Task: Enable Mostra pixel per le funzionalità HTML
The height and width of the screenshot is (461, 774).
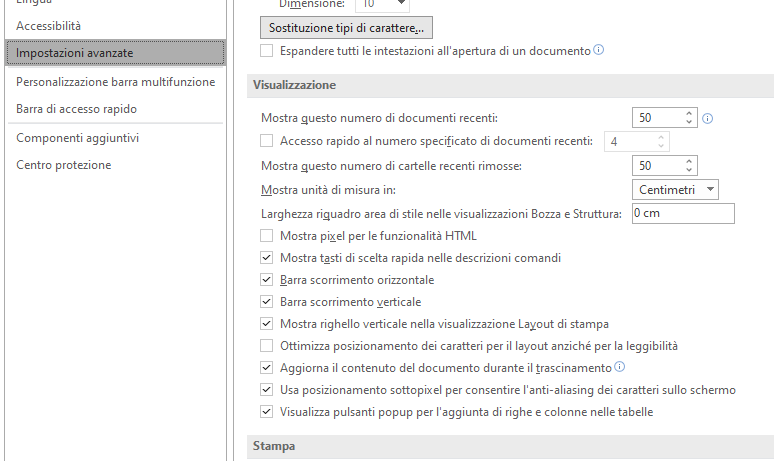Action: tap(267, 236)
